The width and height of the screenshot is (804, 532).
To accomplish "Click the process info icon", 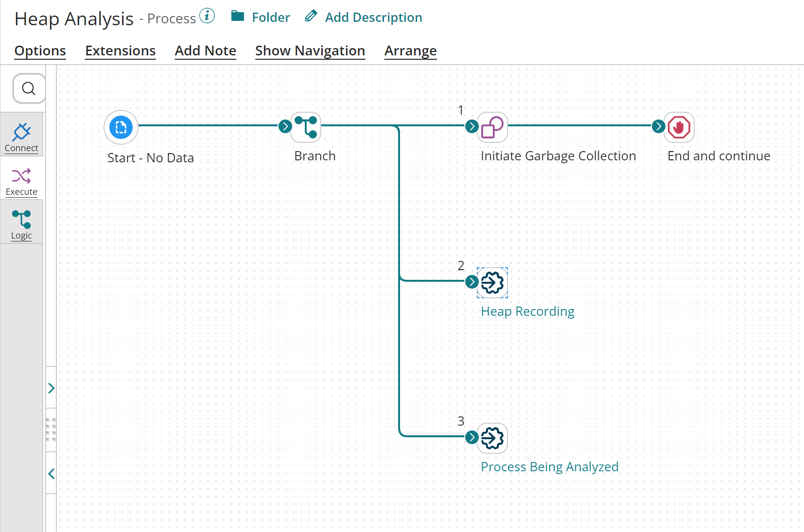I will click(207, 16).
